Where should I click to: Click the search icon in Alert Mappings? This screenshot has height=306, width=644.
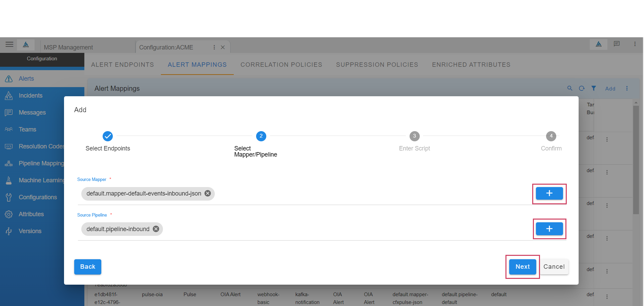tap(570, 88)
